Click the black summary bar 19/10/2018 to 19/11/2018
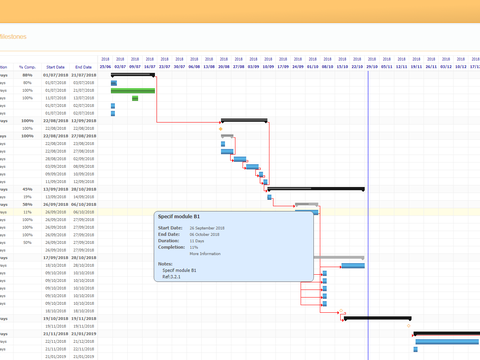This screenshot has height=360, width=480. click(378, 318)
